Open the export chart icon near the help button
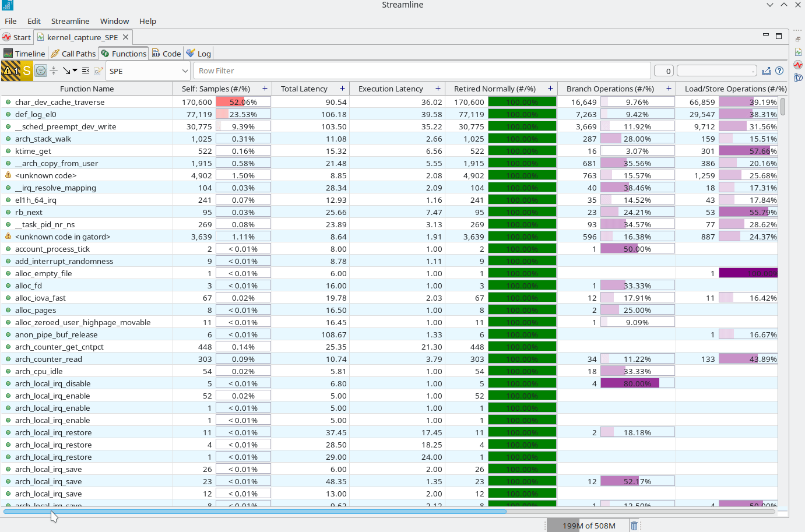Image resolution: width=805 pixels, height=532 pixels. pyautogui.click(x=767, y=71)
